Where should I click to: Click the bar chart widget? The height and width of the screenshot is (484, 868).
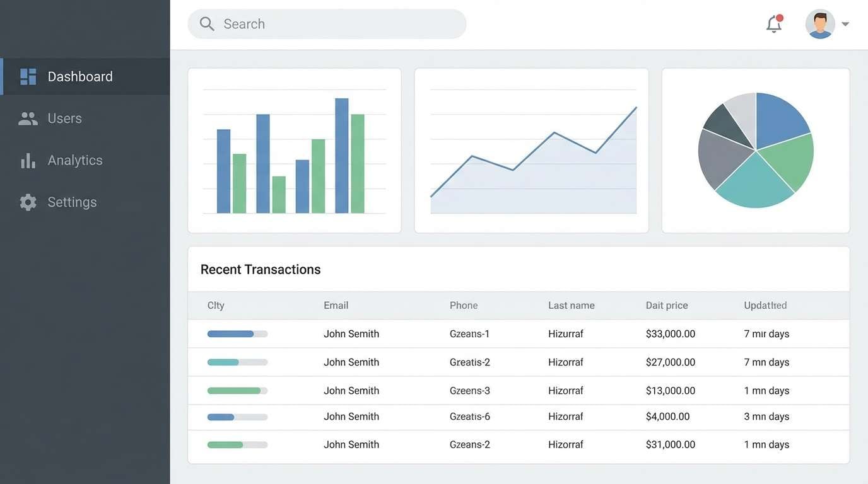pos(294,149)
